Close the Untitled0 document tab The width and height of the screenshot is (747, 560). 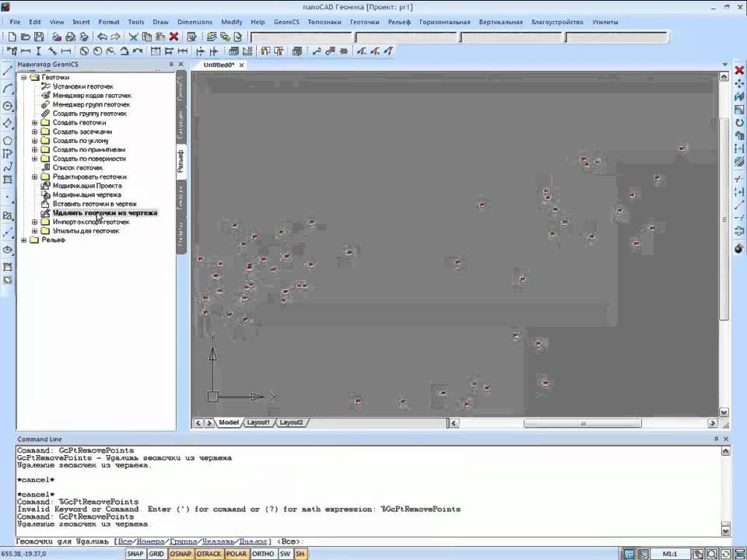[241, 65]
